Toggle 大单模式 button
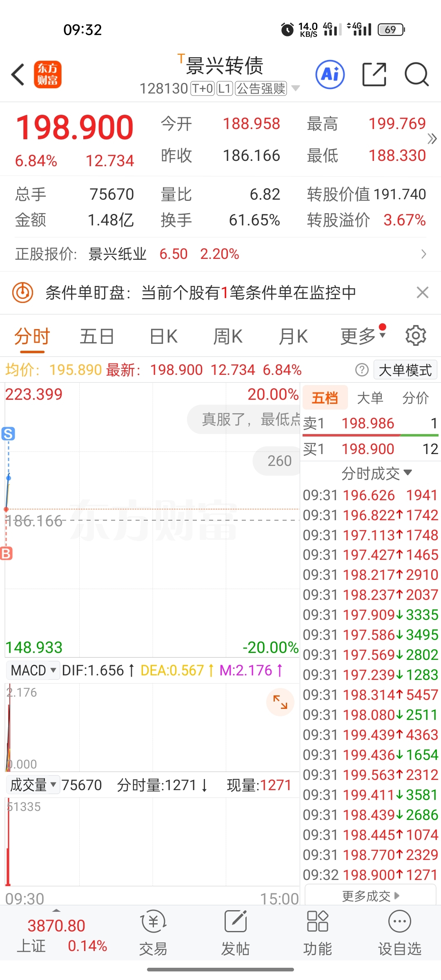 [405, 370]
